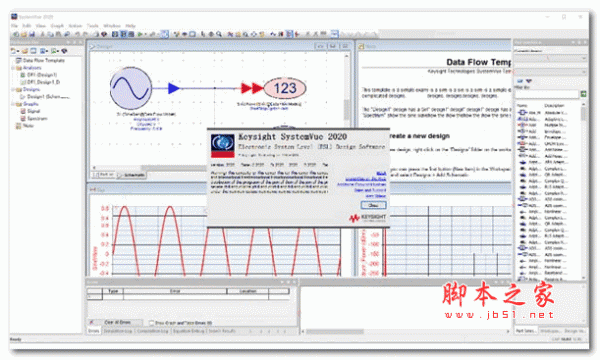Collapse the Analyses folder expander

[x=13, y=68]
